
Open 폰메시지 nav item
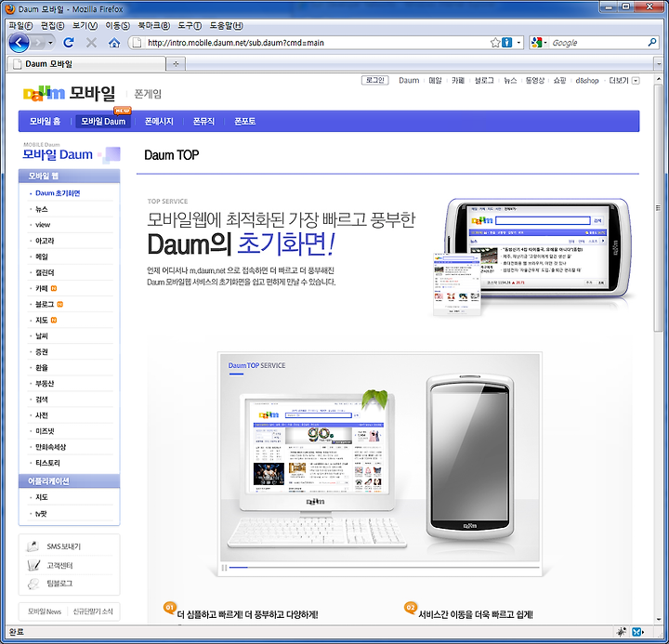[159, 121]
